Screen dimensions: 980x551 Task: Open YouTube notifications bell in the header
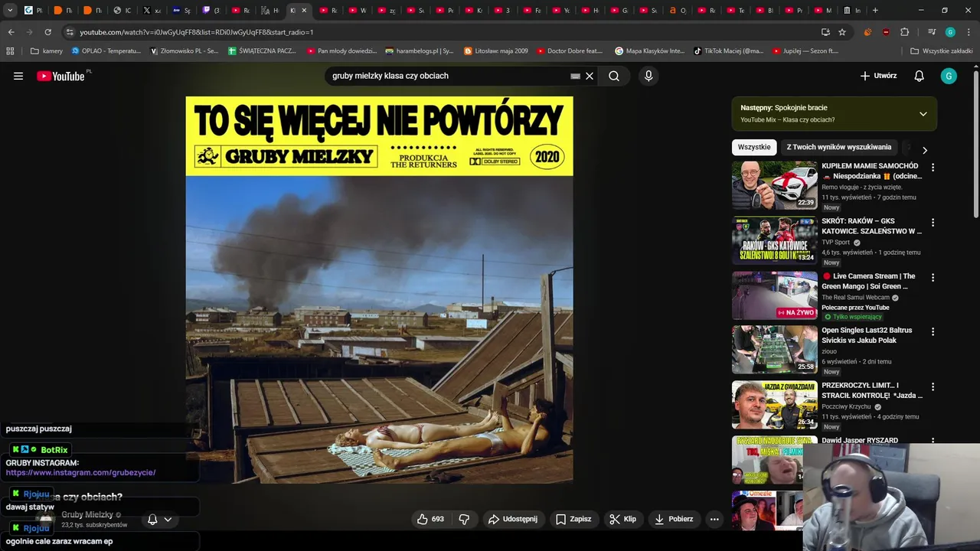click(x=919, y=76)
